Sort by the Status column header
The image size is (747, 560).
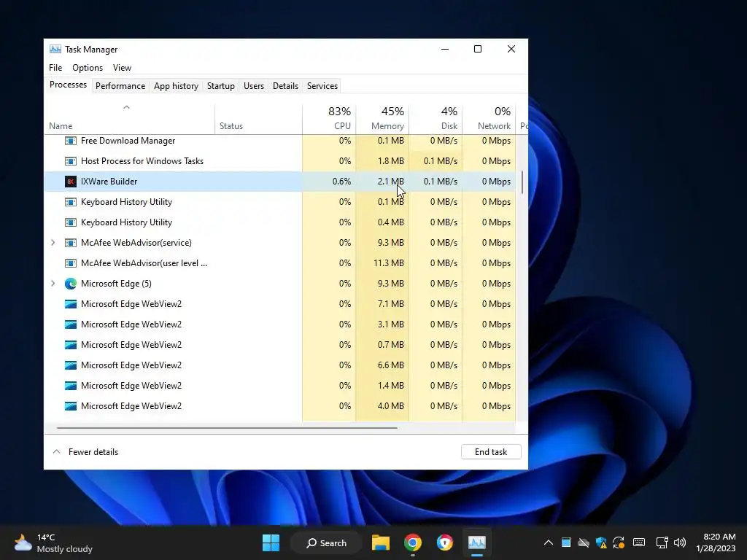coord(258,119)
